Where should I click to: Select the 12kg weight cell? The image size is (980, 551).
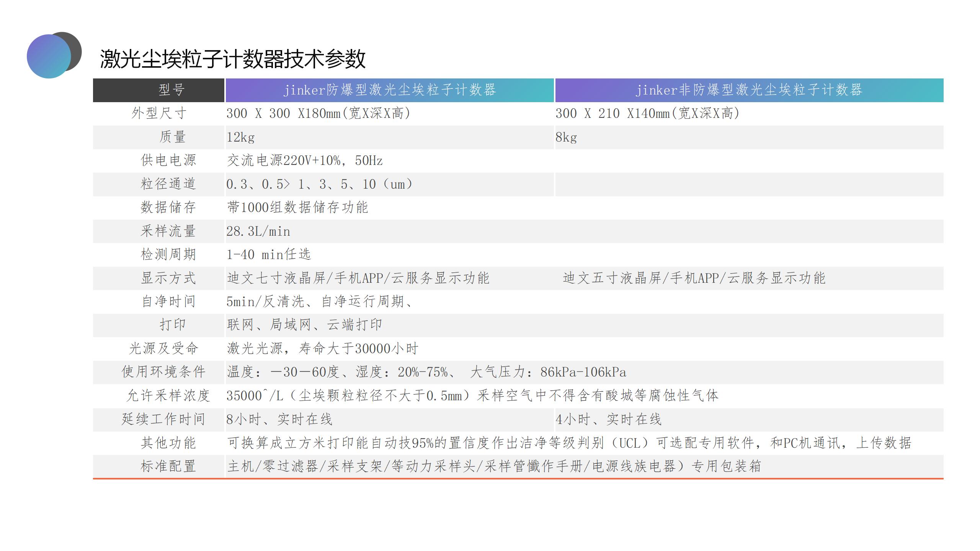tap(240, 137)
